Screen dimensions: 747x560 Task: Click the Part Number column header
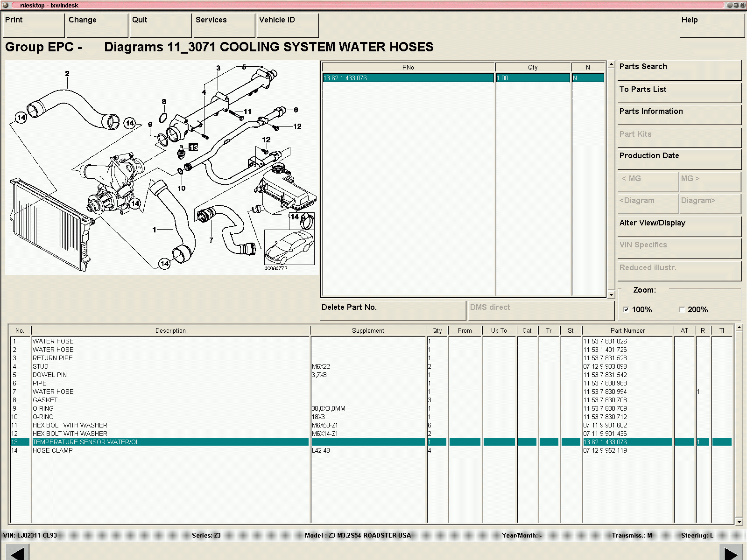[x=627, y=330]
